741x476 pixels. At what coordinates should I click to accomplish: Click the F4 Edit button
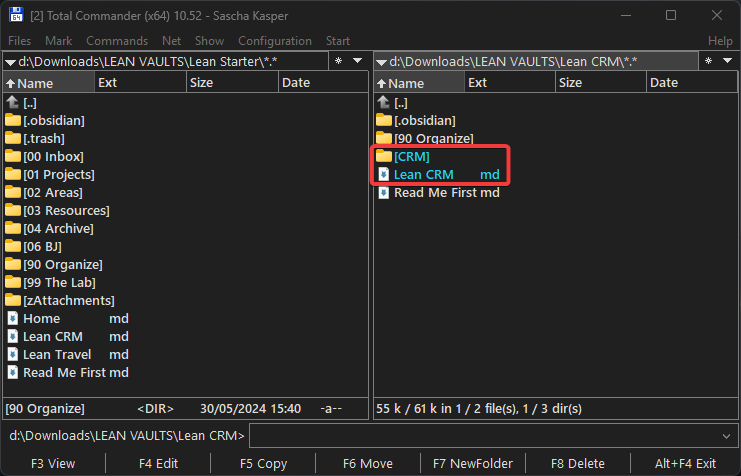click(158, 463)
